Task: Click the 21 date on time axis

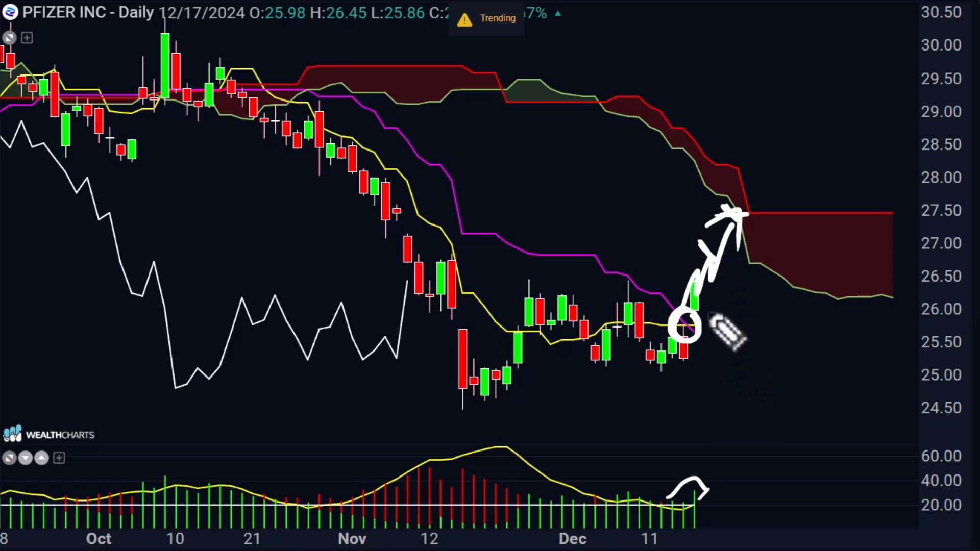Action: point(252,539)
